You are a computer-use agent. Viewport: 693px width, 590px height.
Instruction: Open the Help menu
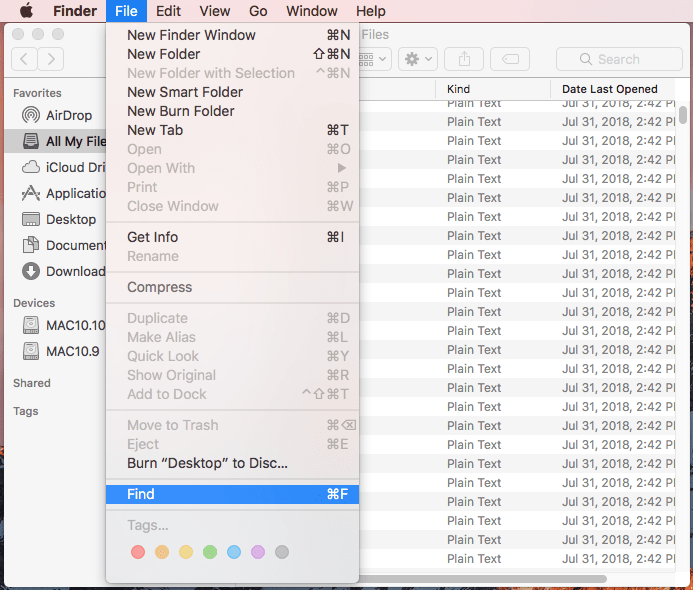371,11
